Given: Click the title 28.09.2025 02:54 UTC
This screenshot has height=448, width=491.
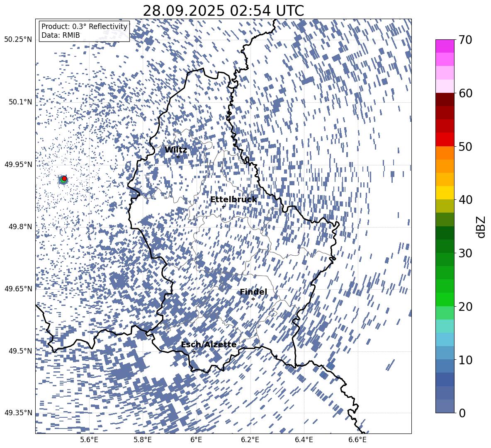Looking at the screenshot, I should [223, 11].
